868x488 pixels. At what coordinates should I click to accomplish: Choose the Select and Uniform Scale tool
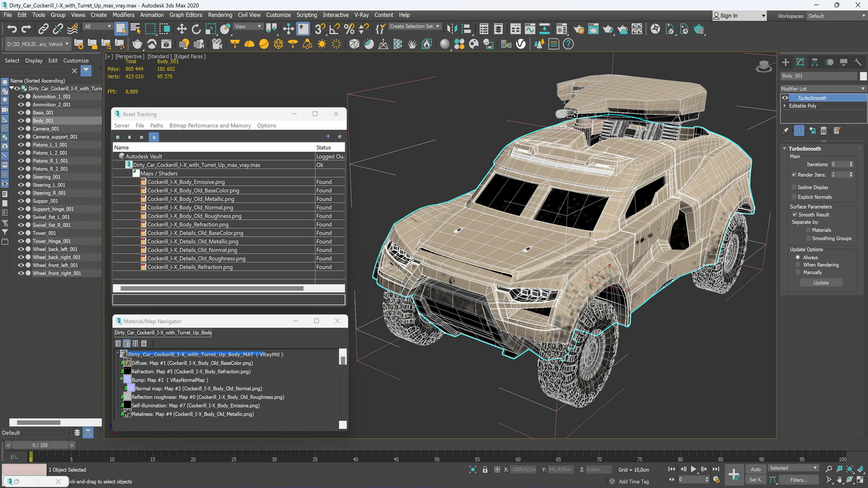coord(211,29)
